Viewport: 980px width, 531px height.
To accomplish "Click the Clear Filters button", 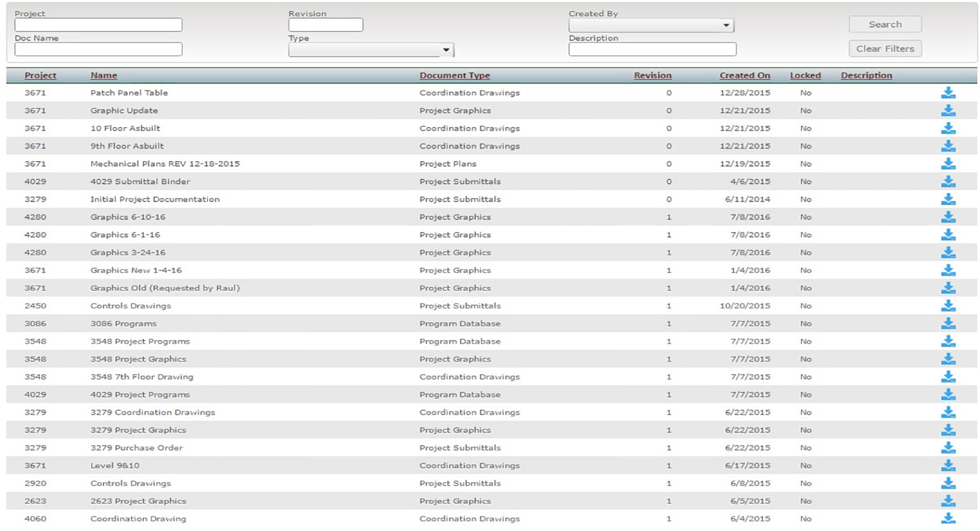I will click(x=885, y=49).
